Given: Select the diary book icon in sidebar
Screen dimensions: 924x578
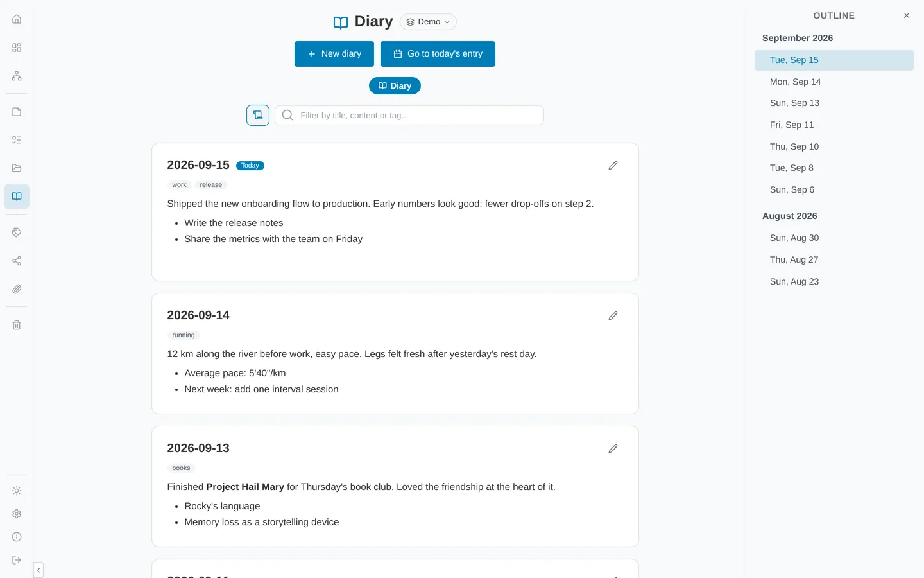Looking at the screenshot, I should pos(17,197).
